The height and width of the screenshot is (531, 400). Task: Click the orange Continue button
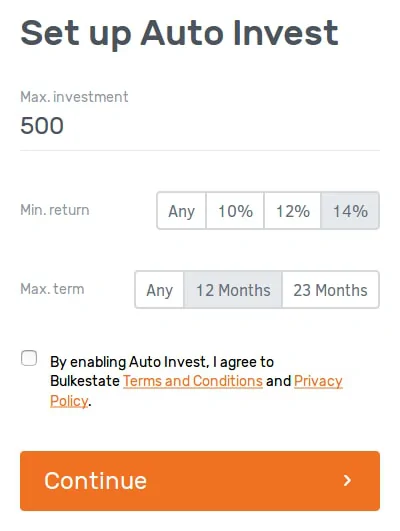[x=200, y=481]
